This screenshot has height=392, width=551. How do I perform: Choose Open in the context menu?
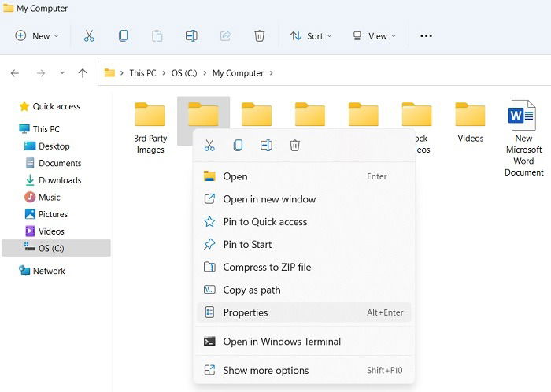pyautogui.click(x=304, y=176)
